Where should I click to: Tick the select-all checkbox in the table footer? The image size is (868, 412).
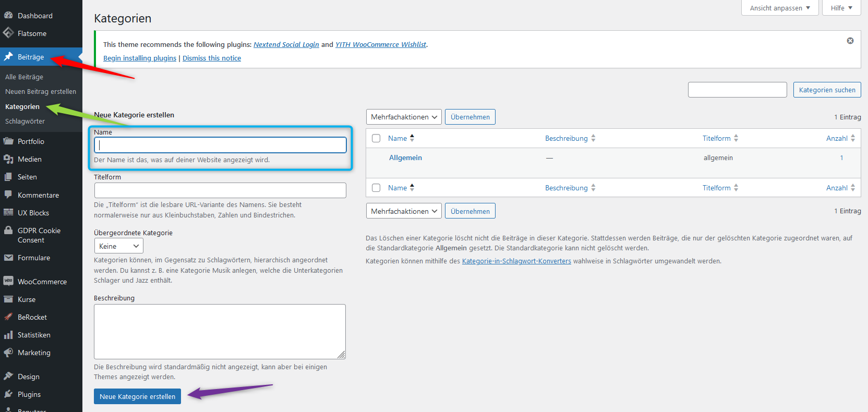pyautogui.click(x=376, y=188)
